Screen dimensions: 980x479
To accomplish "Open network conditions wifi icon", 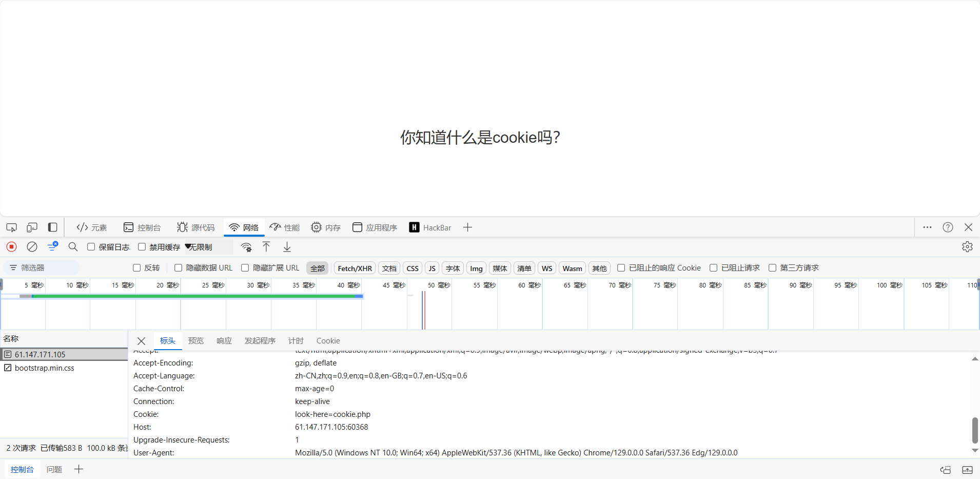I will 246,247.
